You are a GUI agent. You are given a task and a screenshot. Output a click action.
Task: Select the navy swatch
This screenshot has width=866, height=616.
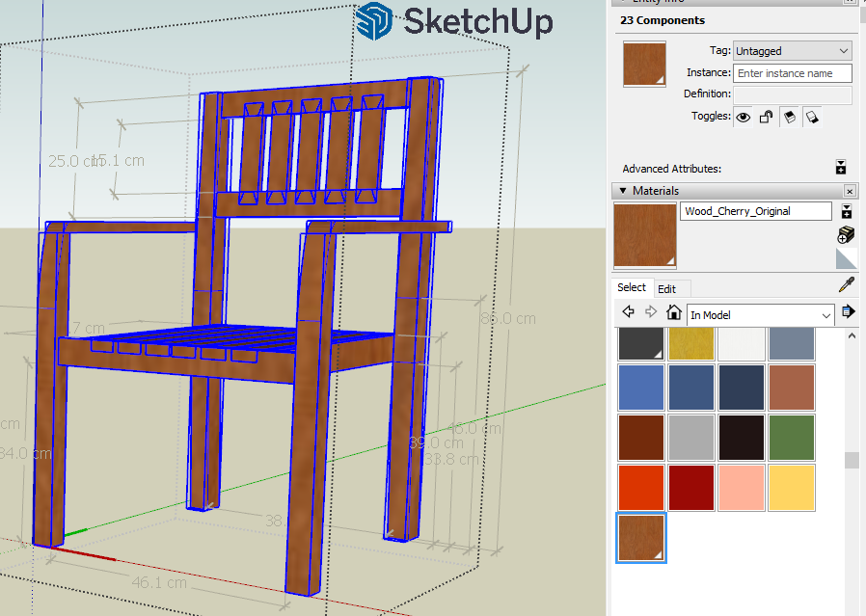click(742, 388)
